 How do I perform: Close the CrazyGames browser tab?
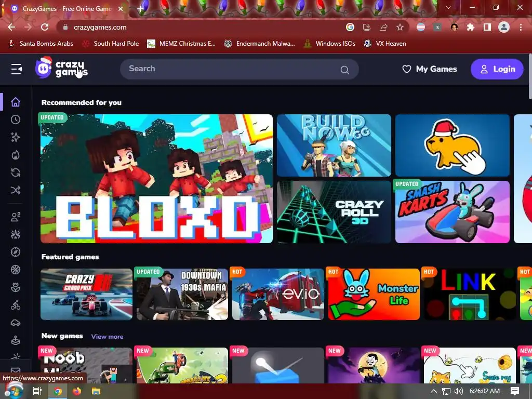click(121, 9)
